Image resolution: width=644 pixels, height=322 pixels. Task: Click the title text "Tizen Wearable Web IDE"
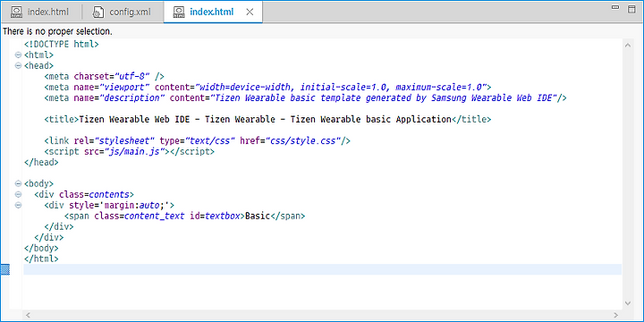pos(136,119)
